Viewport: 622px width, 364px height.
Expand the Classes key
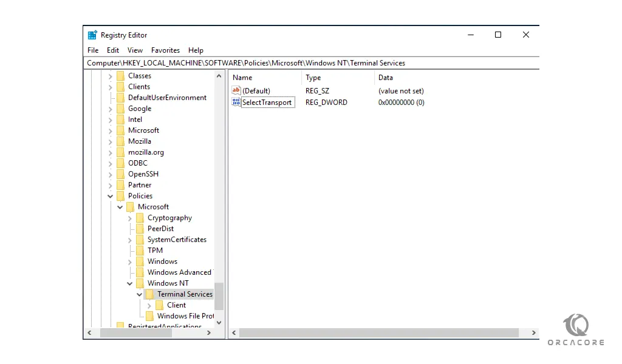coord(111,76)
